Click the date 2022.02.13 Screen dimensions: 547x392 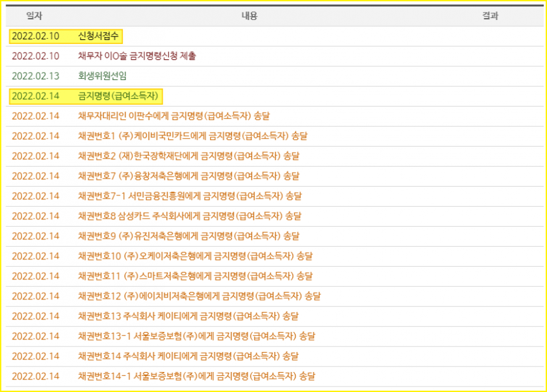(x=35, y=76)
